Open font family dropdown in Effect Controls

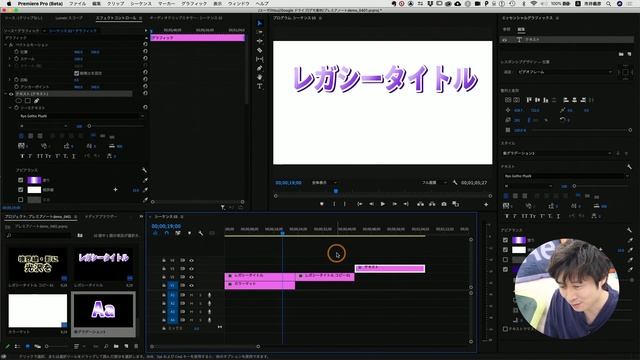(x=82, y=116)
